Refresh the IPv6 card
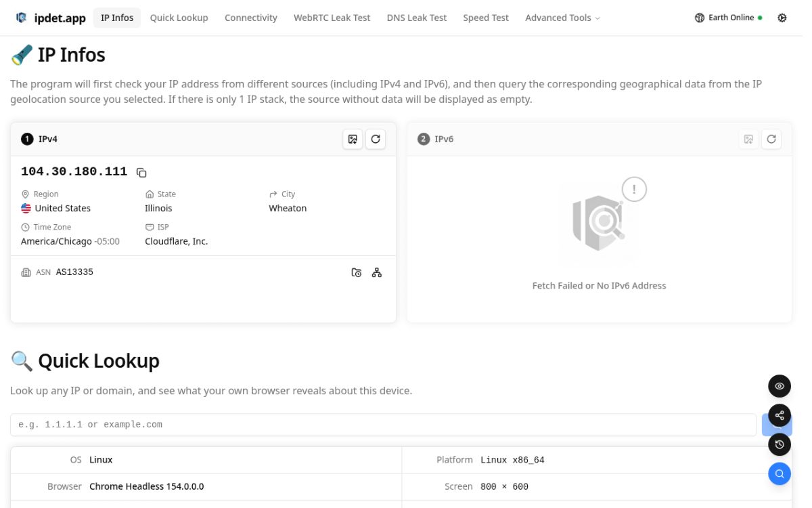 pyautogui.click(x=771, y=139)
